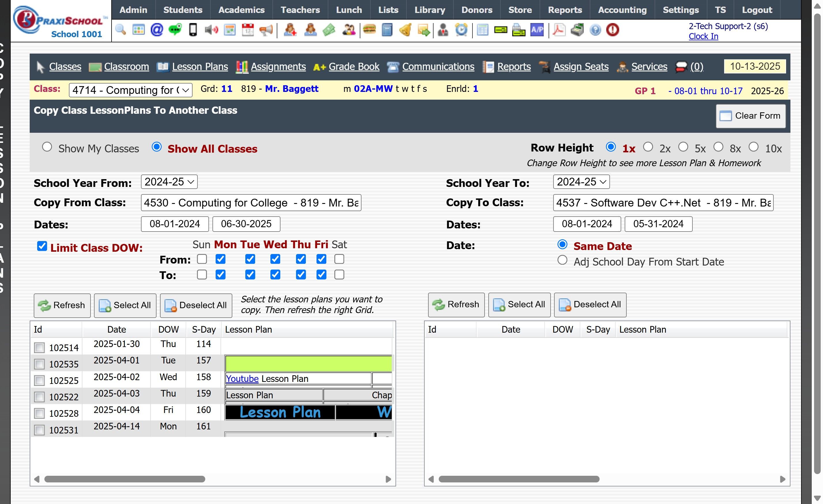823x504 pixels.
Task: Uncheck the Limit Class DOW checkbox
Action: (x=42, y=246)
